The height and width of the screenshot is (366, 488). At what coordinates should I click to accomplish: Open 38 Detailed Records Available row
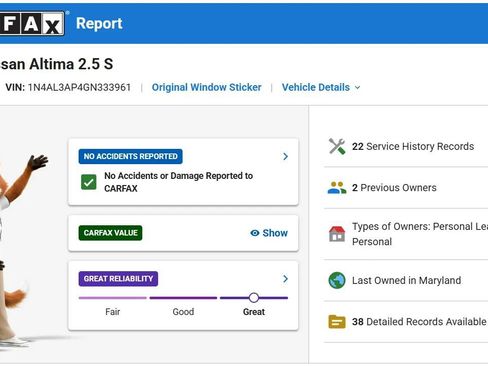pyautogui.click(x=406, y=322)
